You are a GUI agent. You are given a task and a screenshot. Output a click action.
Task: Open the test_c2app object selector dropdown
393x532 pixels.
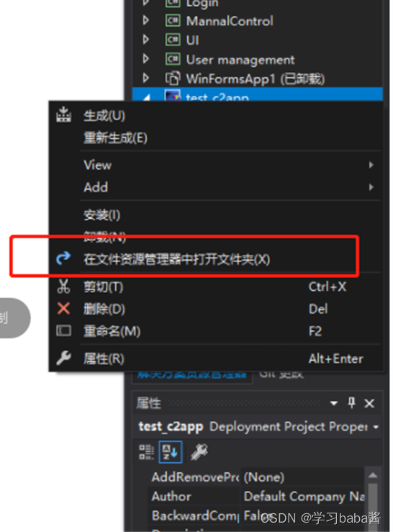click(376, 427)
